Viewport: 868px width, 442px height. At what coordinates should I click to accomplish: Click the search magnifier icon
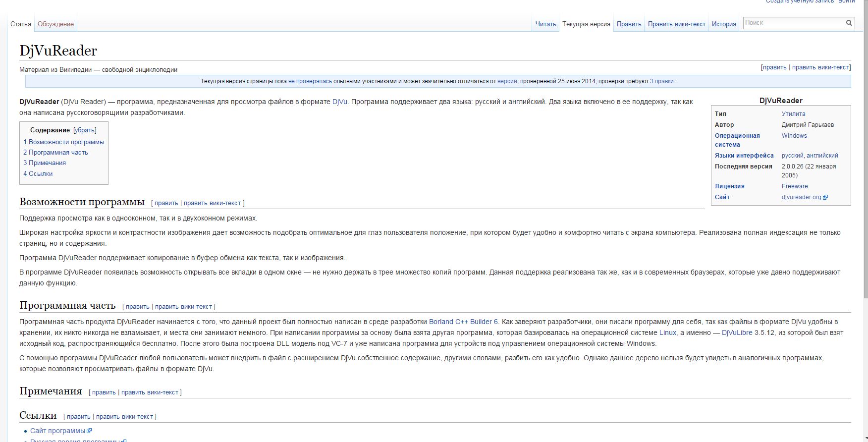pyautogui.click(x=849, y=23)
